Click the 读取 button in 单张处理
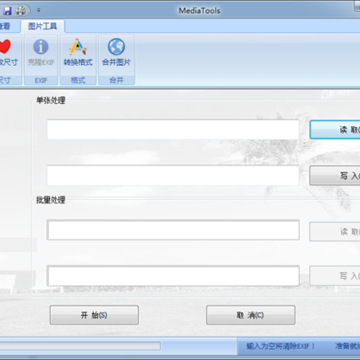 tap(335, 130)
